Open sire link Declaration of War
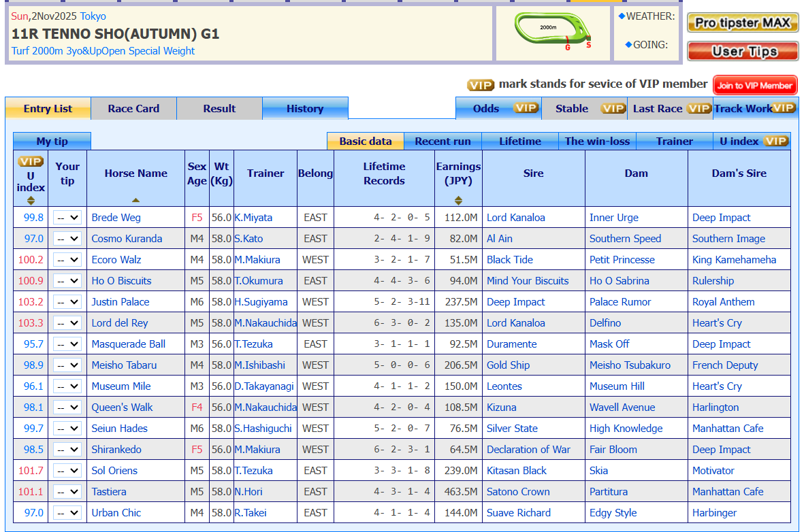The width and height of the screenshot is (804, 532). tap(528, 450)
